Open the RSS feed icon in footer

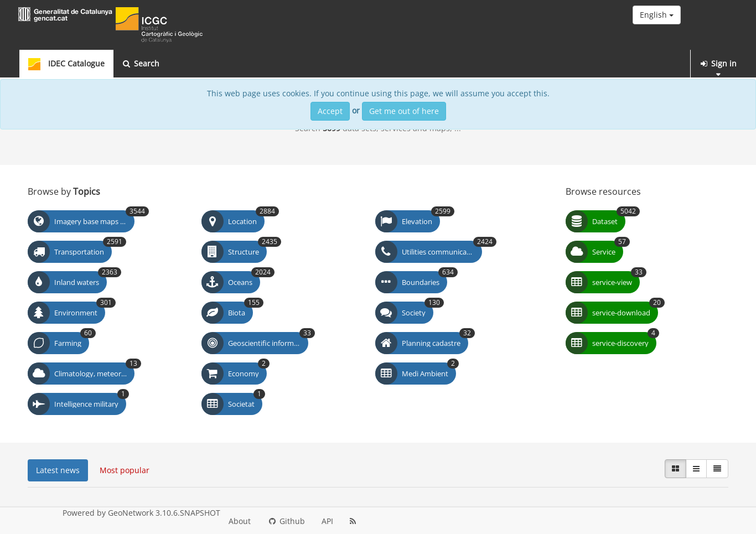pyautogui.click(x=353, y=521)
